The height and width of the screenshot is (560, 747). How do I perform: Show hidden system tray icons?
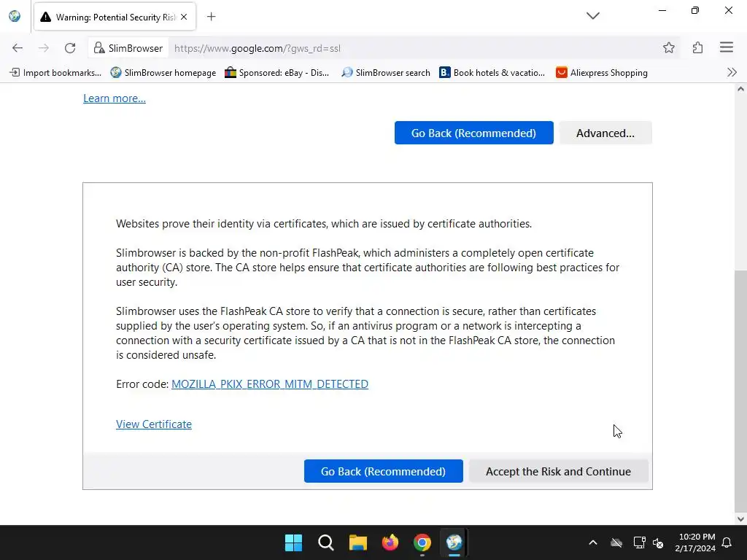click(x=592, y=542)
